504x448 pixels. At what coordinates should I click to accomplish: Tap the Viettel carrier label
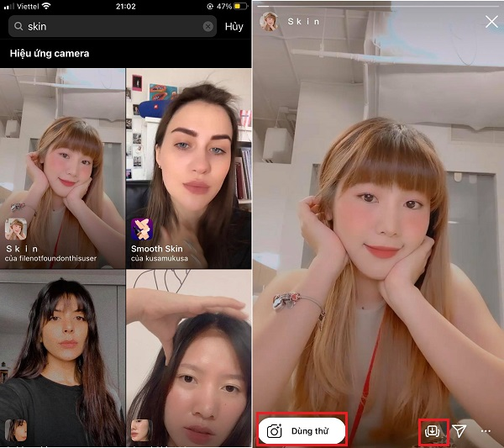point(28,6)
